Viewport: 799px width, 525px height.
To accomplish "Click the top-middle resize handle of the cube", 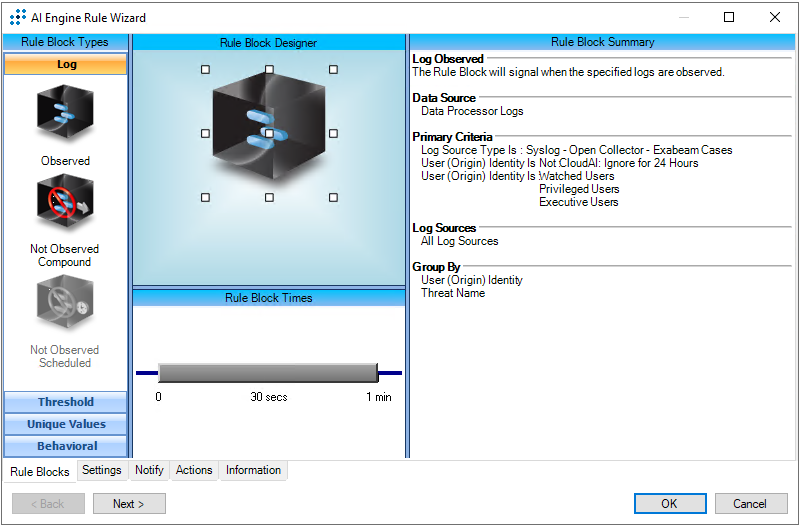I will pos(269,70).
